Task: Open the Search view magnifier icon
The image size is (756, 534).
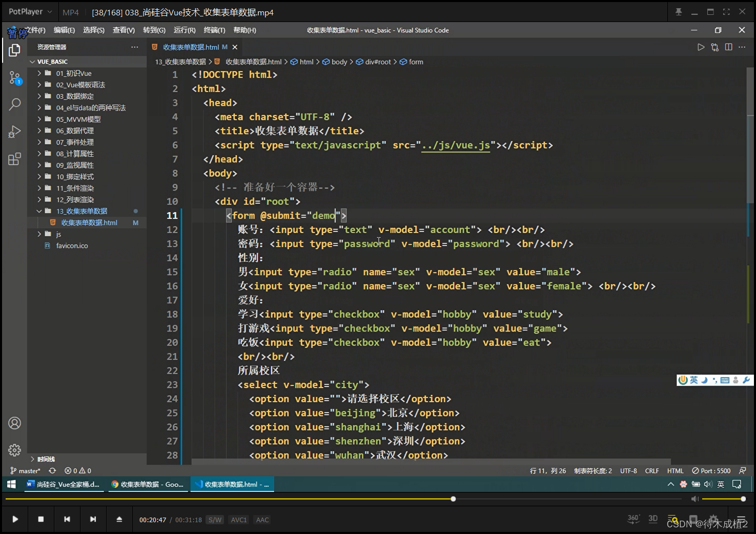Action: [x=15, y=105]
